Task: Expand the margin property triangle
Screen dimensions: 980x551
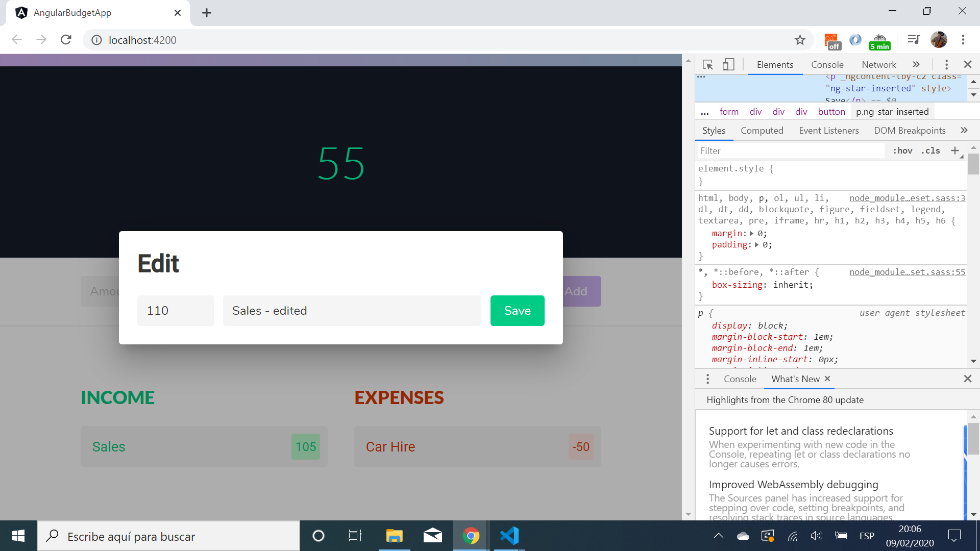Action: click(752, 234)
